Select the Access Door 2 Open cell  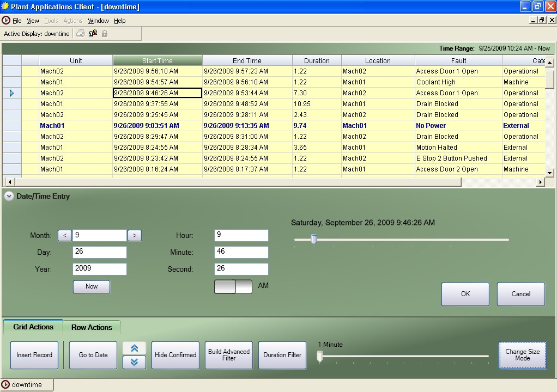pyautogui.click(x=458, y=169)
